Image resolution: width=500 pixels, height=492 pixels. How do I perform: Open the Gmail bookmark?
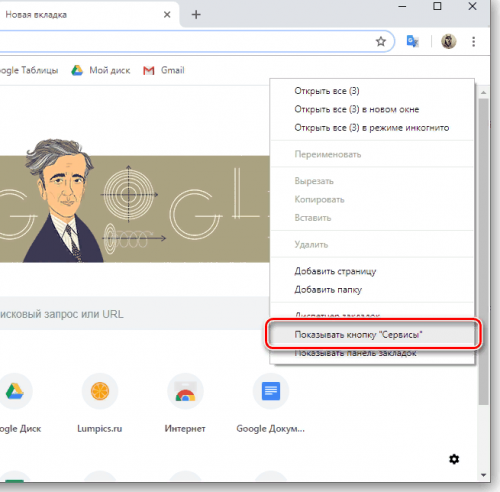(x=164, y=70)
